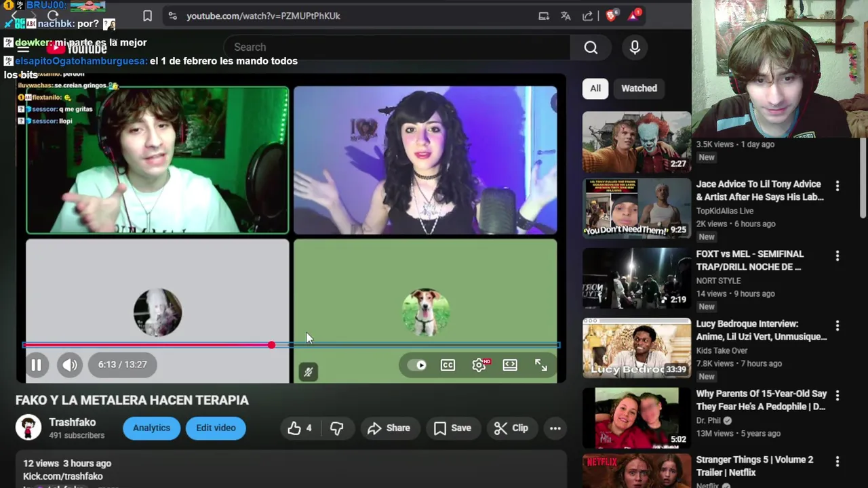Click the 491 subscribers text
Screen dimensions: 868x488
pyautogui.click(x=77, y=436)
